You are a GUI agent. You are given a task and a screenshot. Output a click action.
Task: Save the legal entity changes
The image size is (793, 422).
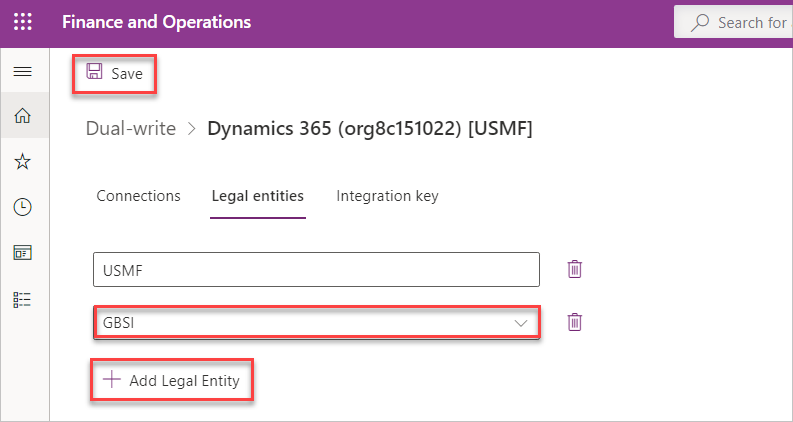114,73
